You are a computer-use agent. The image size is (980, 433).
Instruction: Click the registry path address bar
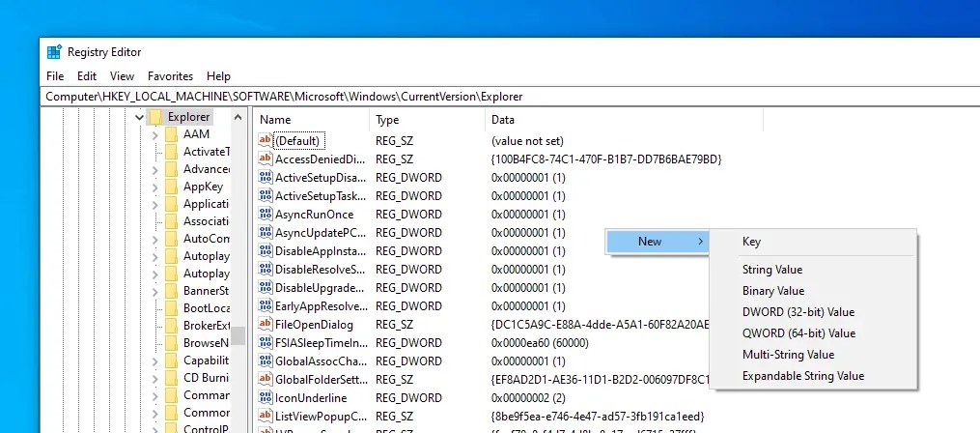[483, 97]
